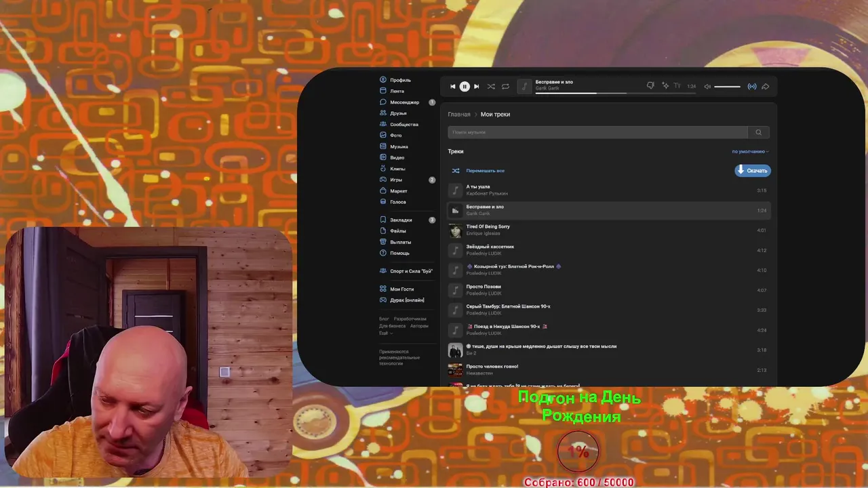868x488 pixels.
Task: Show similar tracks with the sparkle icon
Action: 665,86
